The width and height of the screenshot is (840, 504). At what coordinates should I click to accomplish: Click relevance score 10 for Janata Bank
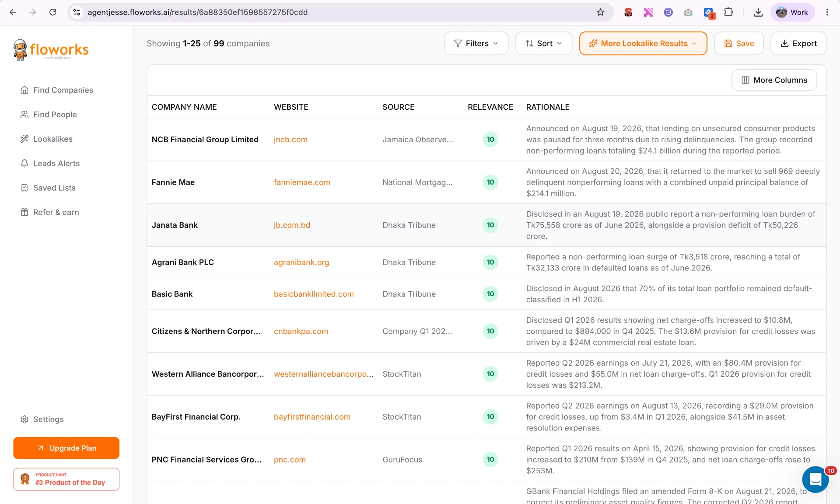(x=490, y=225)
